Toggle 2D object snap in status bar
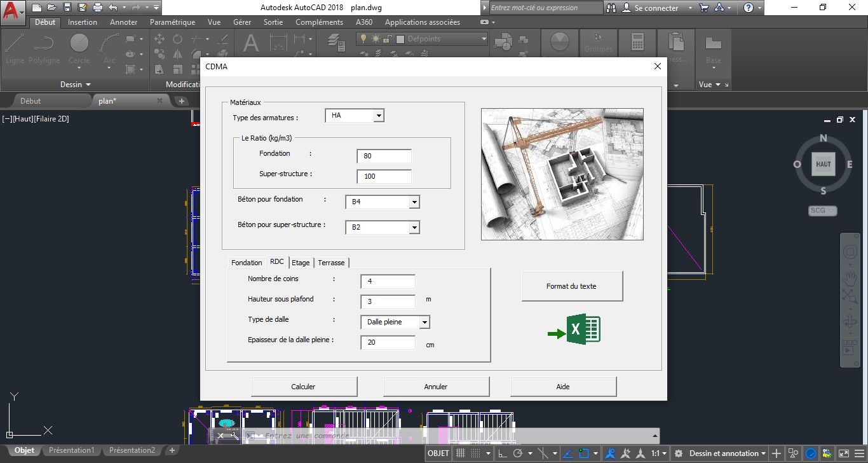 point(583,453)
